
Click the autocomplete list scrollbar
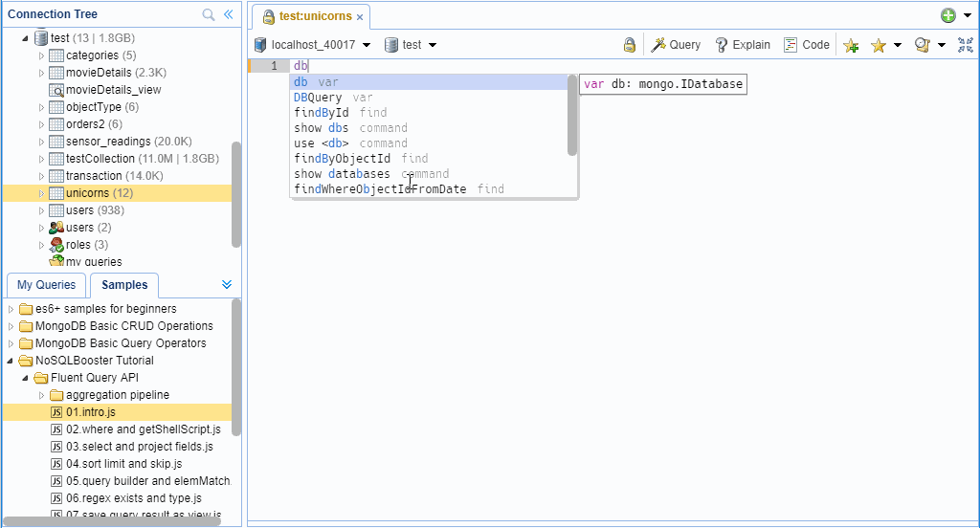tap(572, 115)
